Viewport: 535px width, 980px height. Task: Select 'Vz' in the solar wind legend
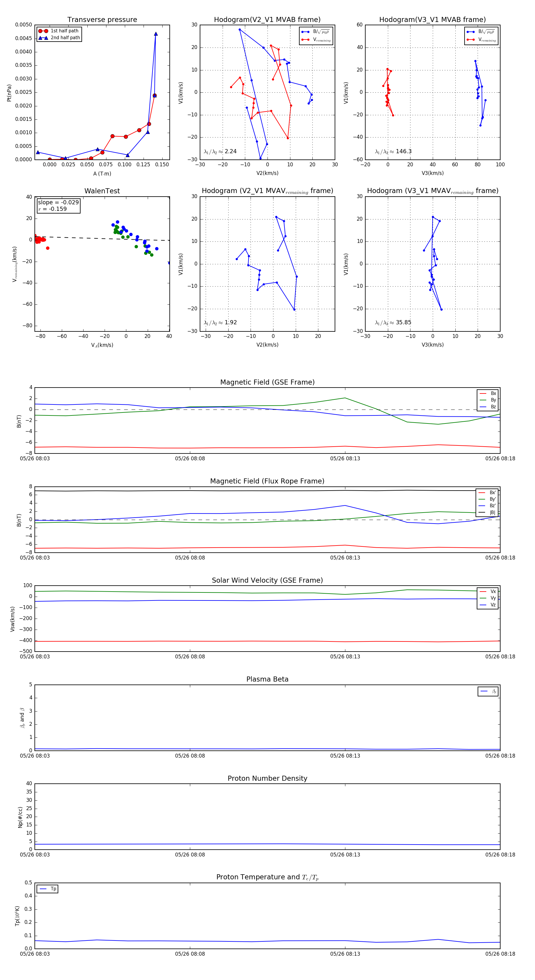click(x=488, y=605)
